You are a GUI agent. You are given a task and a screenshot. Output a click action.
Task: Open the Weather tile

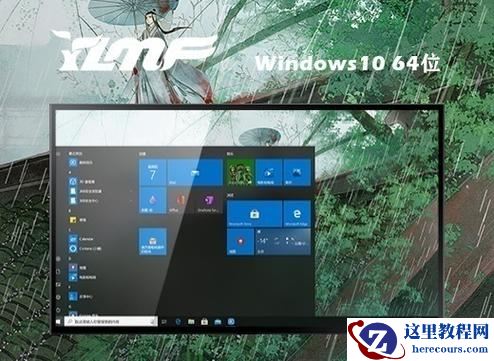tap(283, 242)
